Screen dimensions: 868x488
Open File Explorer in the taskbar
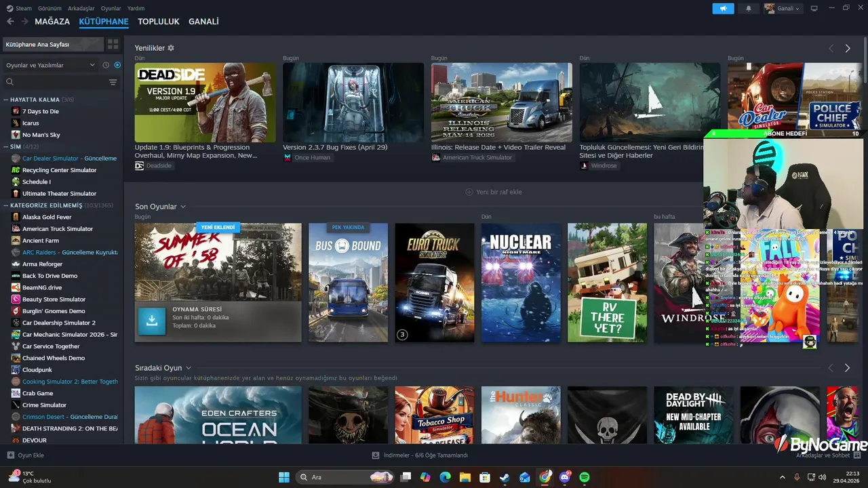pos(465,477)
